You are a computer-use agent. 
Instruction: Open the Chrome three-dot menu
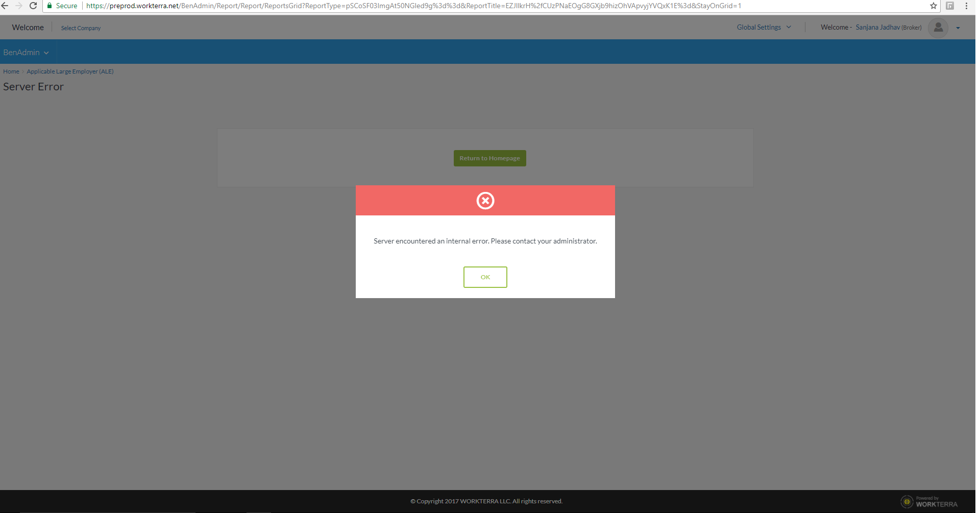(x=966, y=6)
